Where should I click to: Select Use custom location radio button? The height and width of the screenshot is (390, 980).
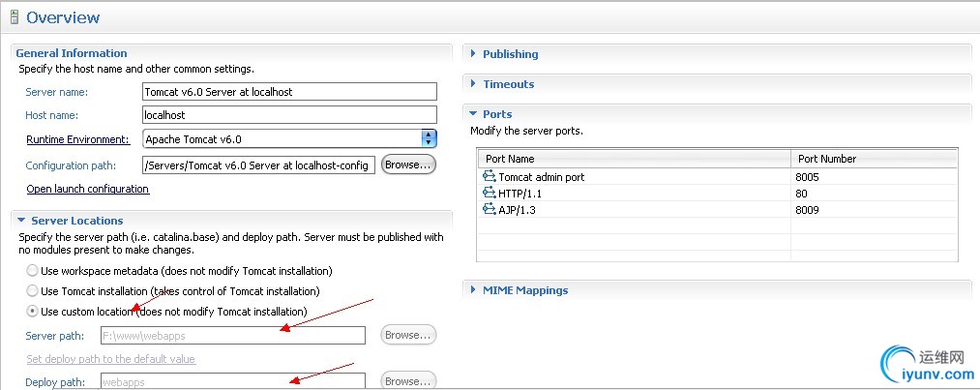click(x=32, y=311)
